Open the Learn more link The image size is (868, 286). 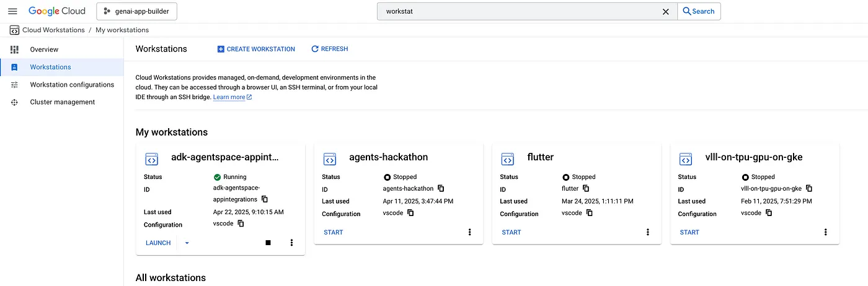tap(232, 97)
